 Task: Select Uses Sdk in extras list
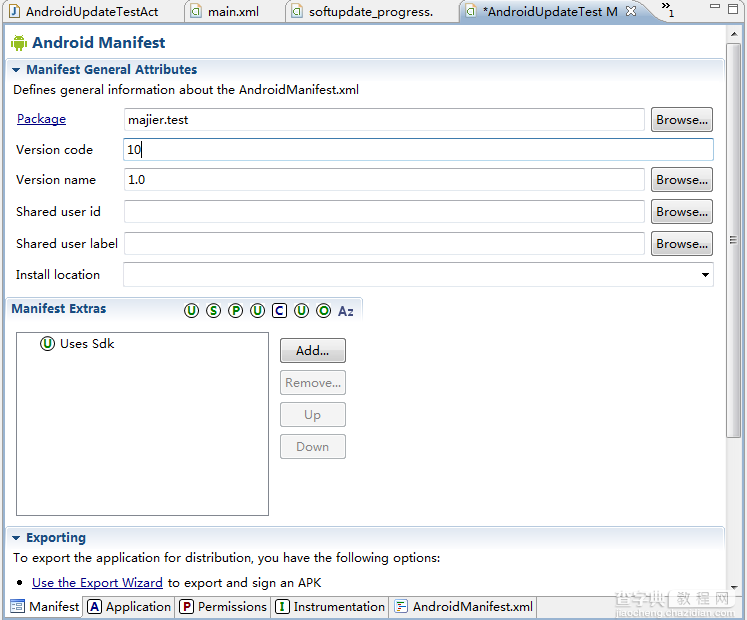(x=77, y=344)
